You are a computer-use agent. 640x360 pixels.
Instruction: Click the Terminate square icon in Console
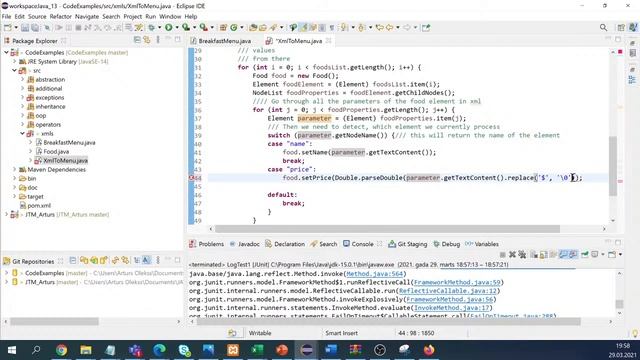click(502, 255)
